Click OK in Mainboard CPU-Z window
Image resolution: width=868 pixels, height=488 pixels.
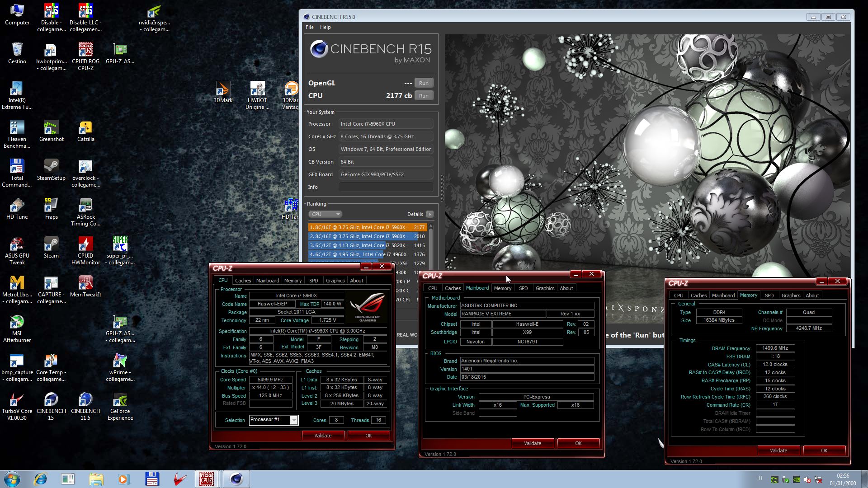click(578, 443)
